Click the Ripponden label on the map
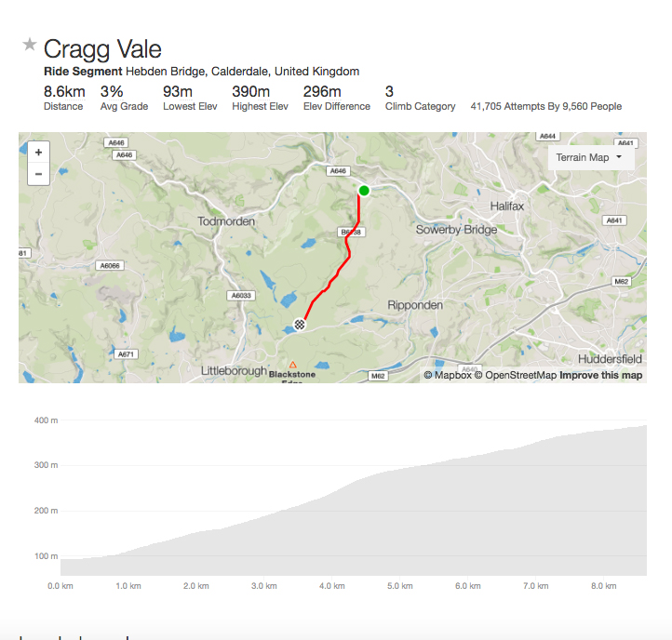 coord(419,305)
